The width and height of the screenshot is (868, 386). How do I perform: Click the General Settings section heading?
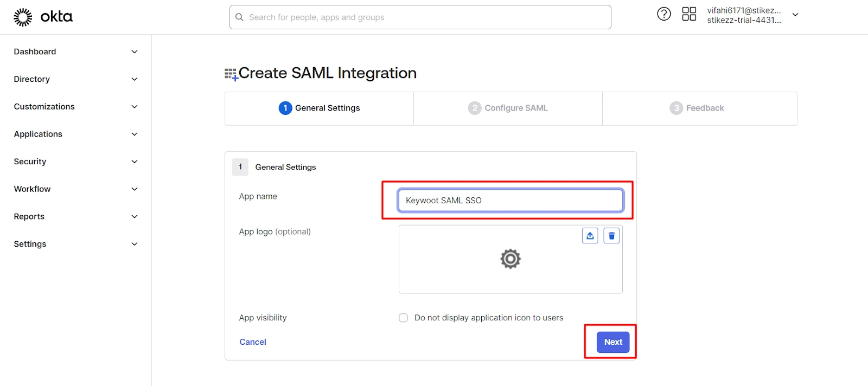point(285,167)
